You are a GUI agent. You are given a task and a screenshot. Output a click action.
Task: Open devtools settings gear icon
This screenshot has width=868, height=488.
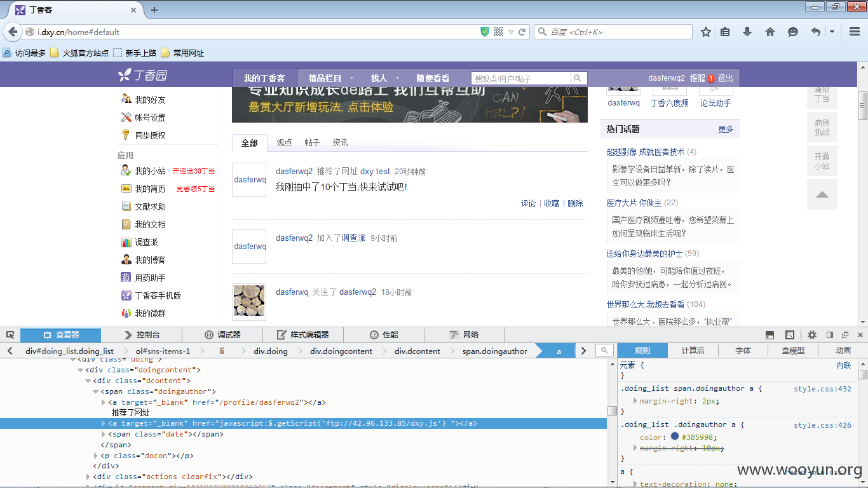(812, 335)
